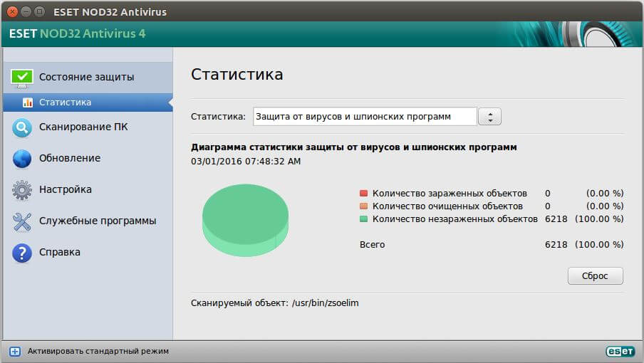
Task: Minimize the ESET NOD32 window
Action: tap(26, 12)
